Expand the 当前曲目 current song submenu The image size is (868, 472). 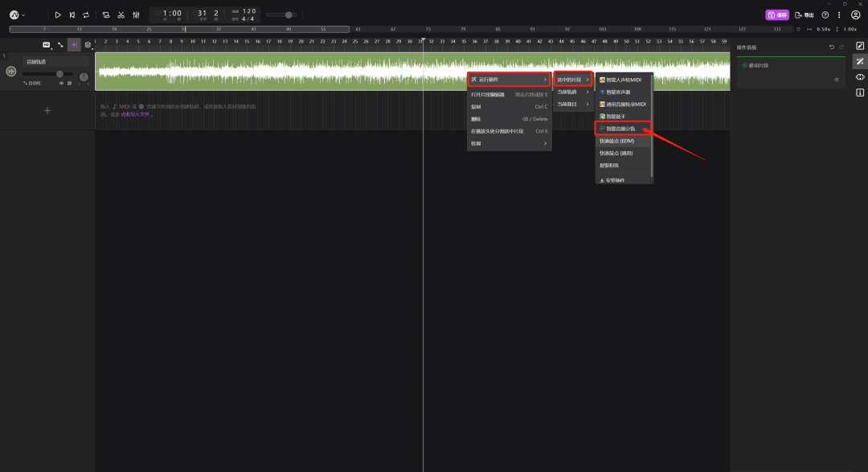pyautogui.click(x=573, y=105)
